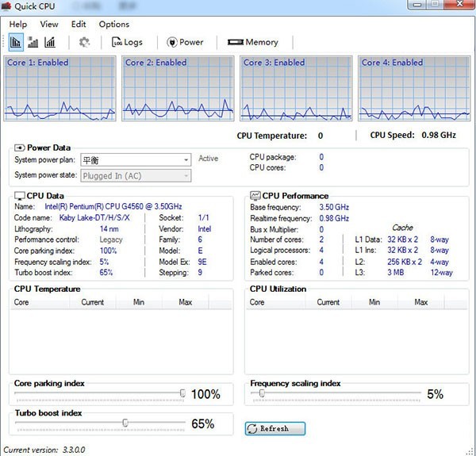Screen dimensions: 476x456
Task: Open the Edit menu
Action: coord(79,25)
